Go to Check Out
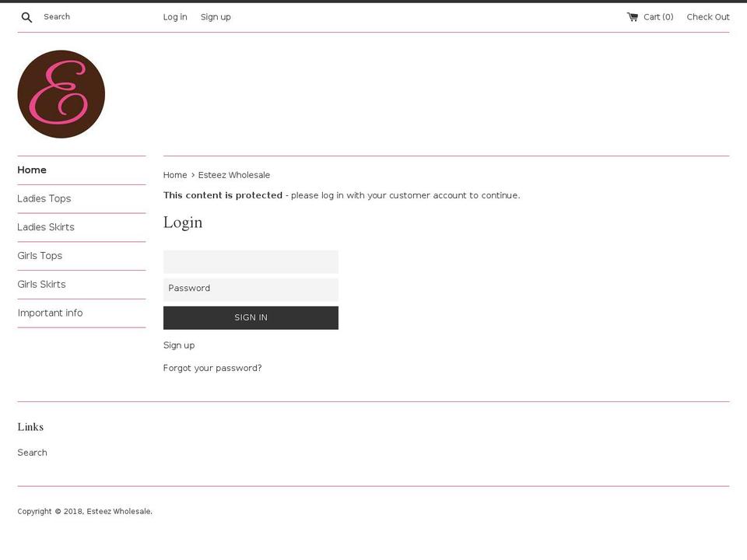This screenshot has height=560, width=747. [708, 17]
